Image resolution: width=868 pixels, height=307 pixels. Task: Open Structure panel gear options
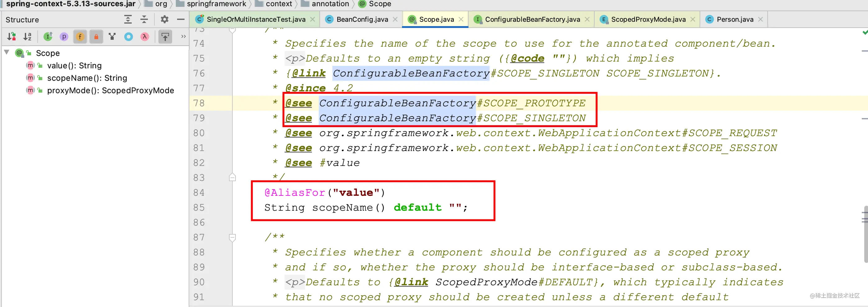pyautogui.click(x=164, y=19)
